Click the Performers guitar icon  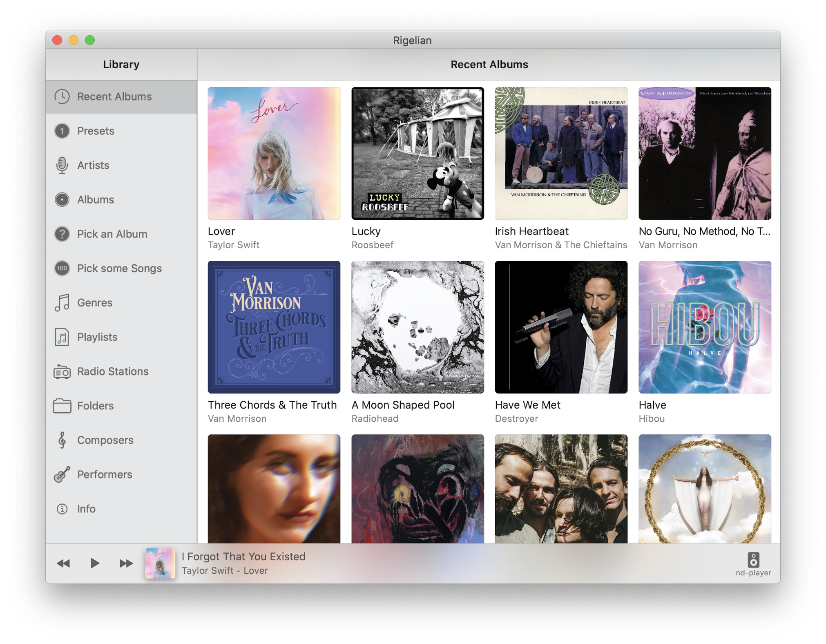click(x=62, y=474)
